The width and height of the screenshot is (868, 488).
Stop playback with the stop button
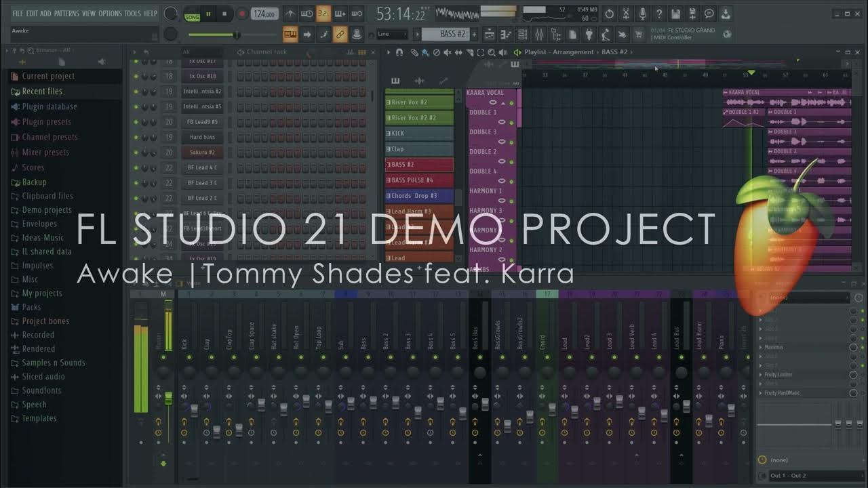coord(224,14)
